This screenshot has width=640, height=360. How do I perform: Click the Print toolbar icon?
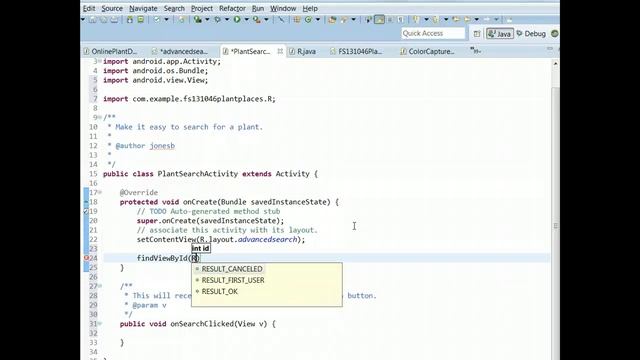point(114,20)
